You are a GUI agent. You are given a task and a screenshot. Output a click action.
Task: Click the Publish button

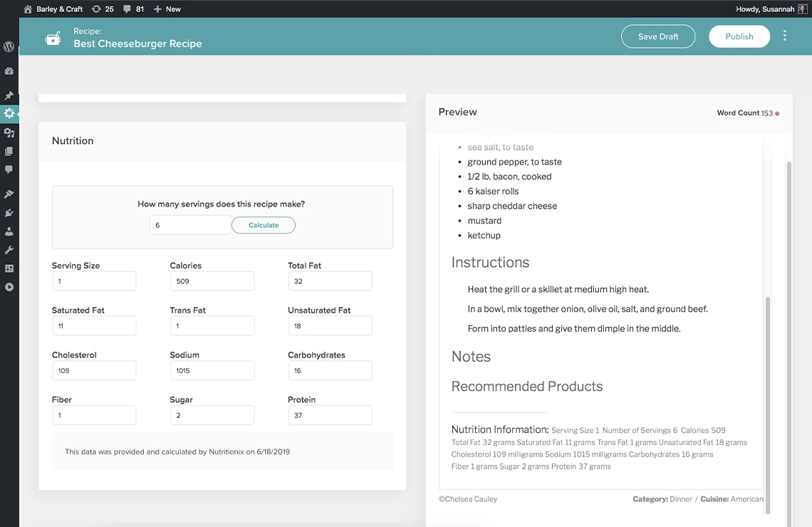739,36
